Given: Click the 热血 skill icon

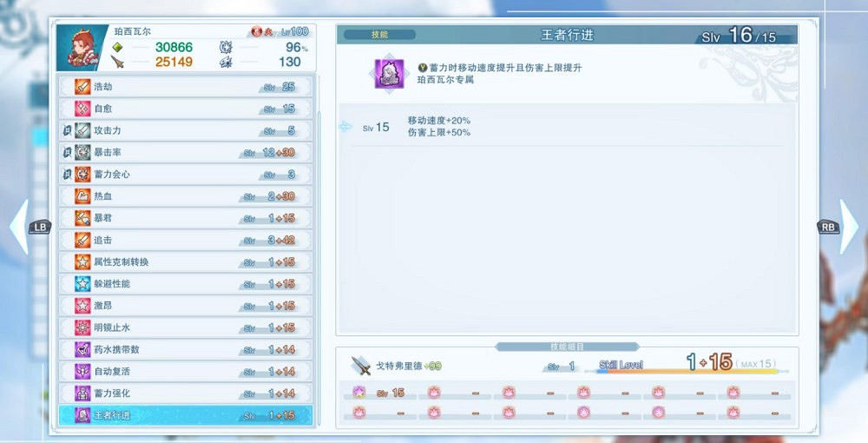Looking at the screenshot, I should point(82,196).
